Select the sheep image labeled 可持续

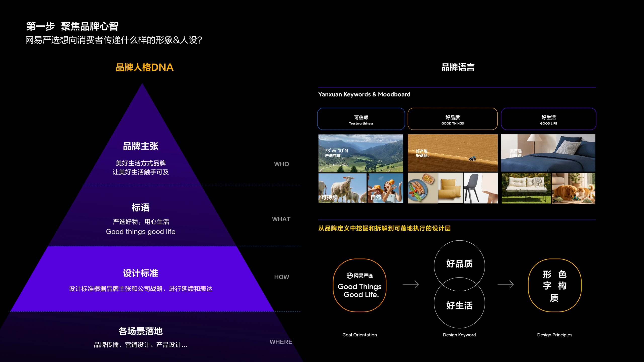pyautogui.click(x=342, y=188)
